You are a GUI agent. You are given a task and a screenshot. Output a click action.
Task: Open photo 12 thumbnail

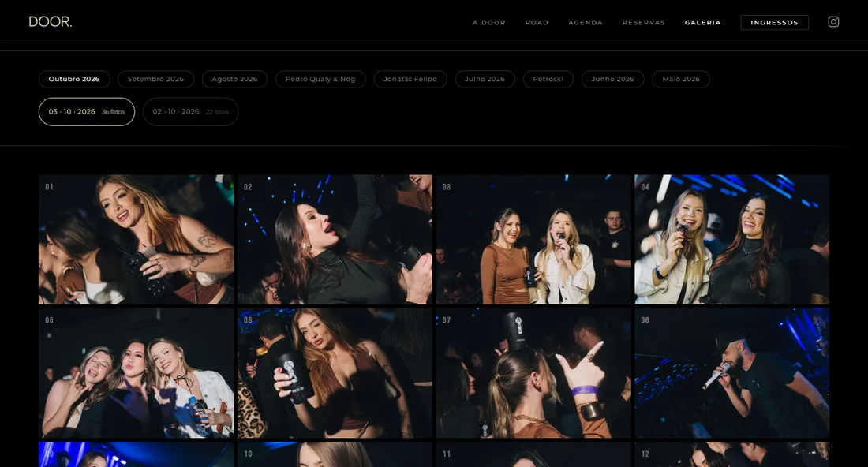pos(731,454)
